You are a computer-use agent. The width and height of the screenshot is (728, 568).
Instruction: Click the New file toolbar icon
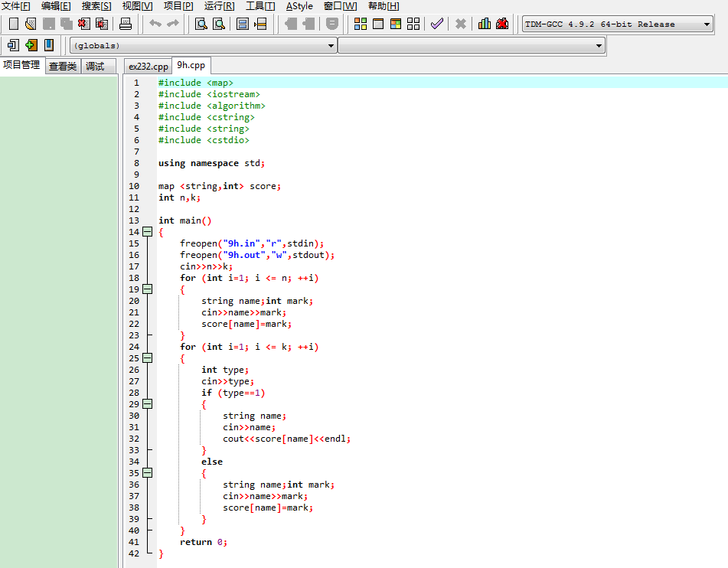pos(14,24)
